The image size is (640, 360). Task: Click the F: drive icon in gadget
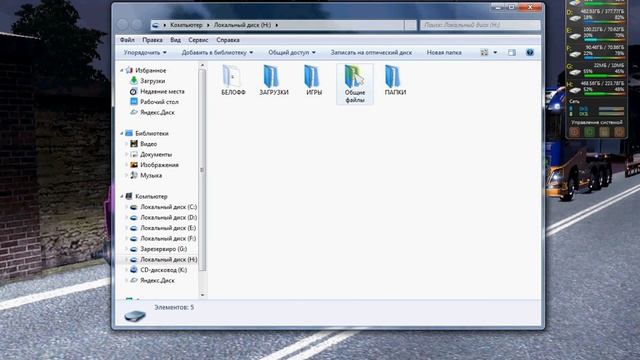(575, 54)
